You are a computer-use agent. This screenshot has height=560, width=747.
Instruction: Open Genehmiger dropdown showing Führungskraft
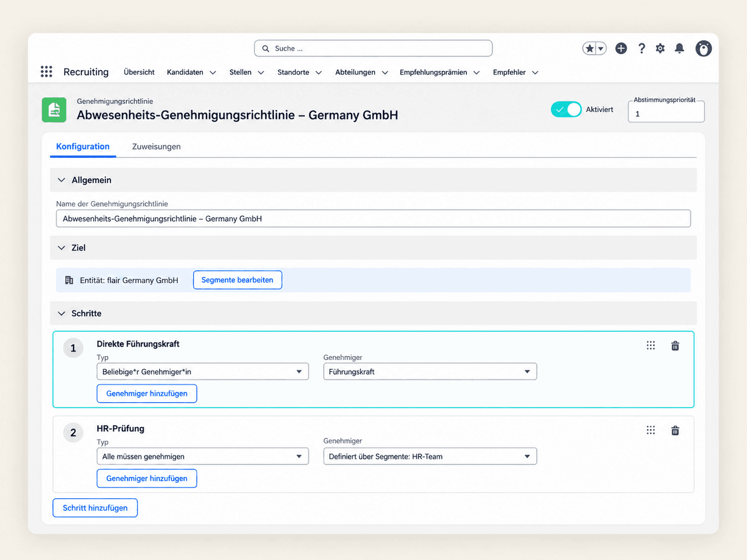click(x=430, y=372)
